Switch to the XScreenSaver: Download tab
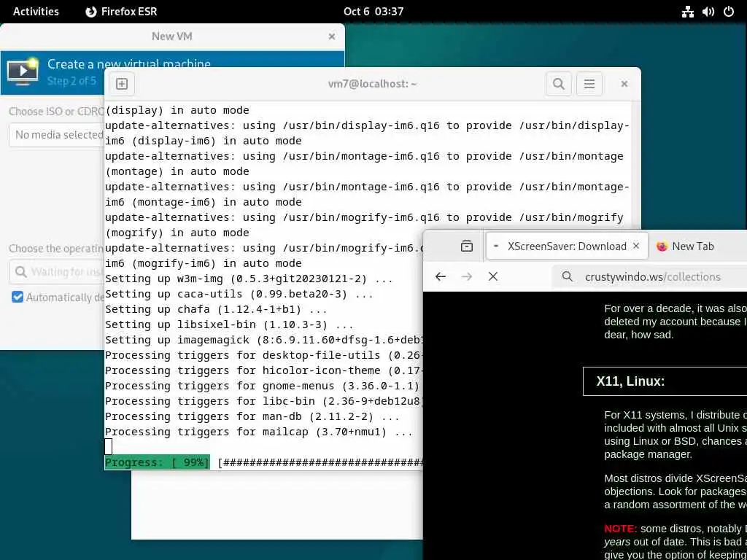This screenshot has width=747, height=560. click(567, 246)
